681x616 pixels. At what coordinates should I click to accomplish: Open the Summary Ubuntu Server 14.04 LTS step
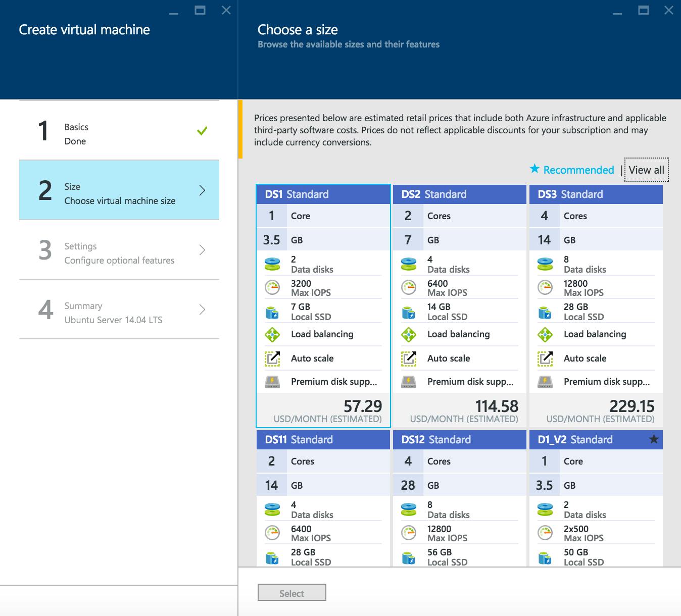(x=113, y=313)
